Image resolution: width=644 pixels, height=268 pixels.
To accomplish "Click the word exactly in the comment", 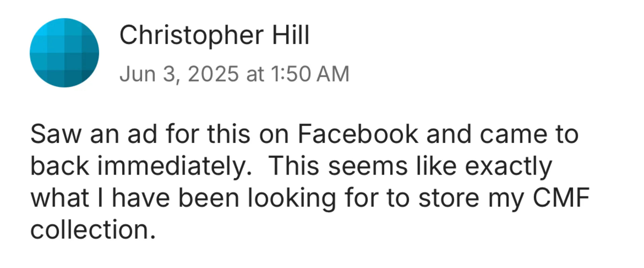I will pos(508,166).
